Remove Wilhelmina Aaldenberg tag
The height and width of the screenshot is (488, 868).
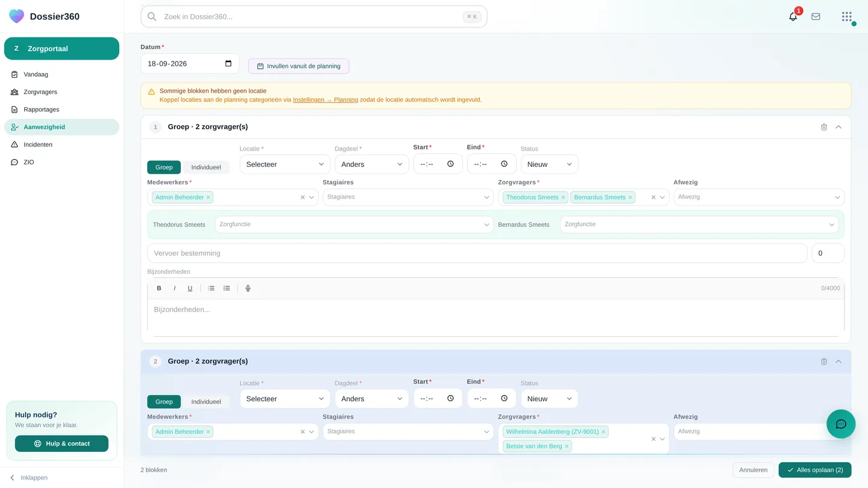click(603, 432)
